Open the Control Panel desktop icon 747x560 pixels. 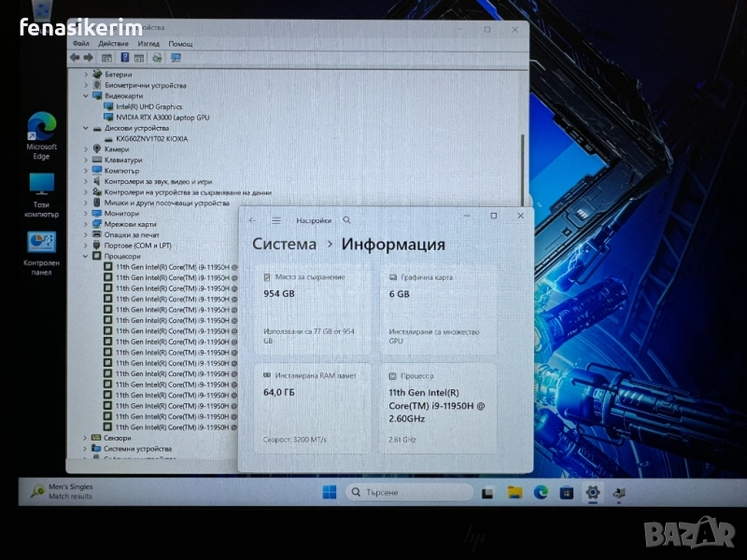(x=41, y=243)
